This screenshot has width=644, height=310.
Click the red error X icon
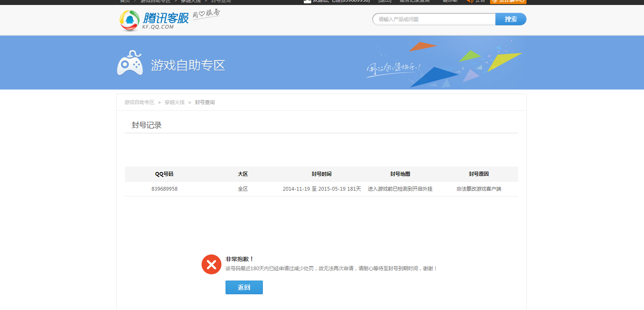(x=211, y=264)
